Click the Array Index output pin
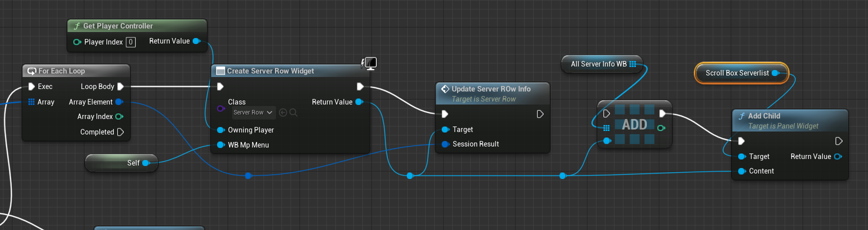 119,116
